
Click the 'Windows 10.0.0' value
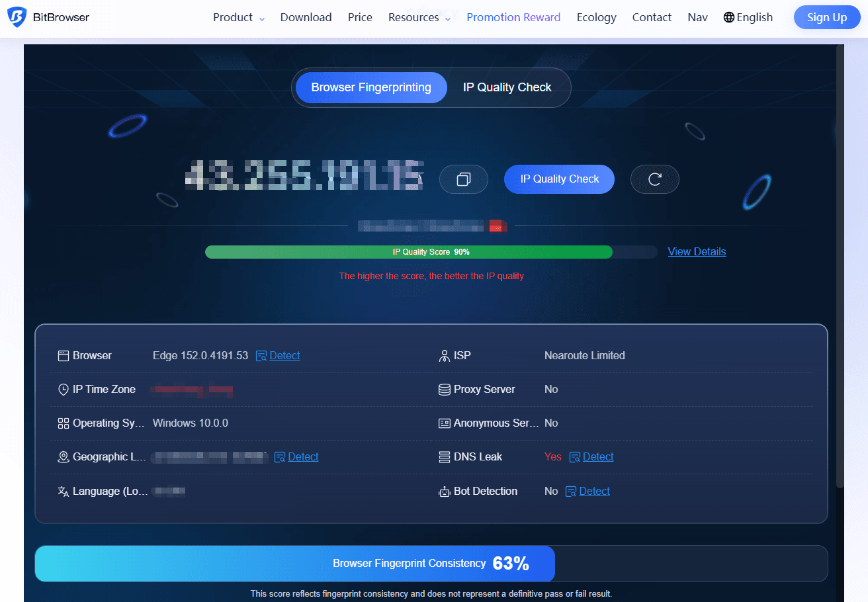[191, 423]
